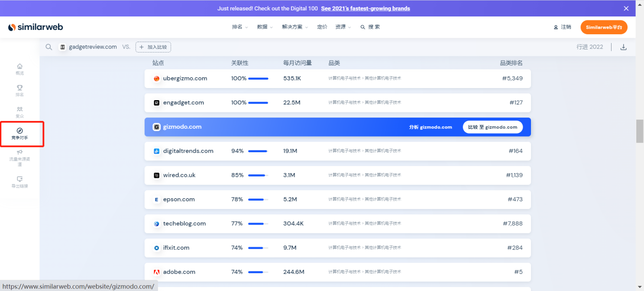The height and width of the screenshot is (291, 644).
Task: Go to 概览 in the sidebar
Action: (x=19, y=69)
